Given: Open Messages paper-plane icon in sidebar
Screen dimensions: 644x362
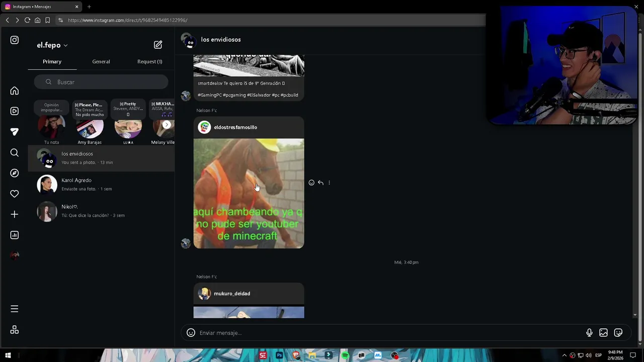Looking at the screenshot, I should (x=15, y=132).
